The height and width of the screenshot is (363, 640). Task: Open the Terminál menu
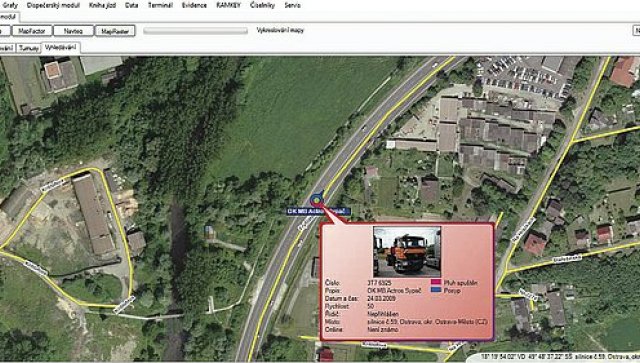[x=160, y=5]
